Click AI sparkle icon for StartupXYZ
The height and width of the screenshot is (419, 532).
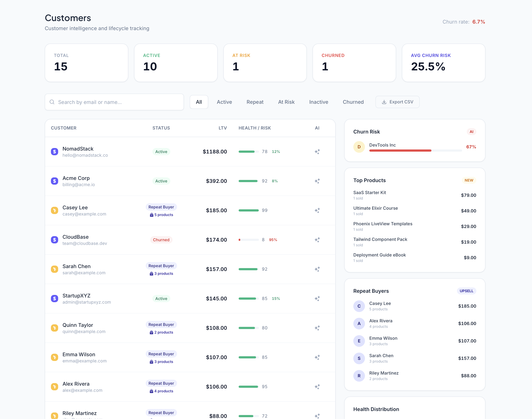coord(317,299)
